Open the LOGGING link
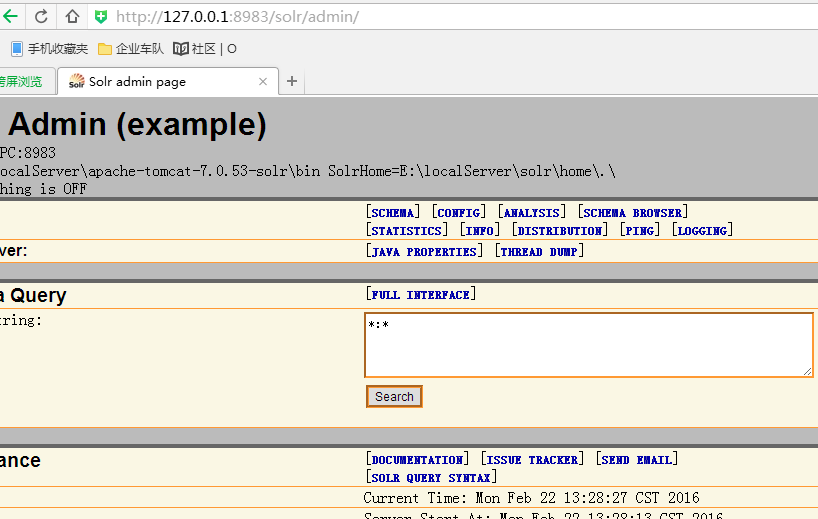The height and width of the screenshot is (519, 818). [702, 231]
